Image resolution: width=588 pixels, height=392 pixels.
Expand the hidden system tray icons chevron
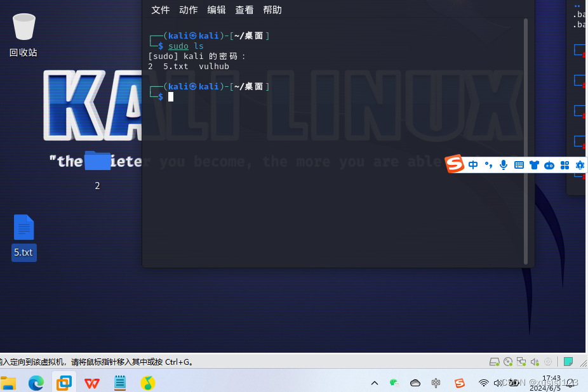tap(374, 383)
